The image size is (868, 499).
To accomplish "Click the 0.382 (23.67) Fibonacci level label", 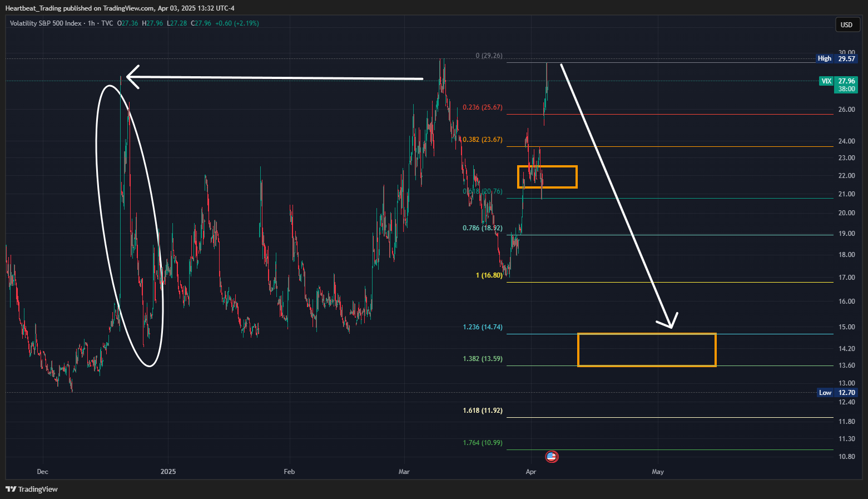I will [x=483, y=140].
